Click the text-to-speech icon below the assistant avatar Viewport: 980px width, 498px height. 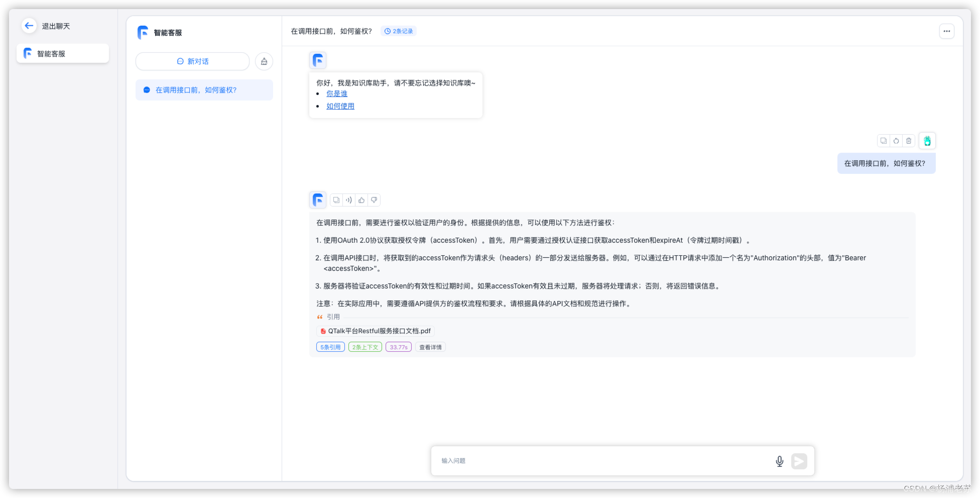[x=348, y=200]
